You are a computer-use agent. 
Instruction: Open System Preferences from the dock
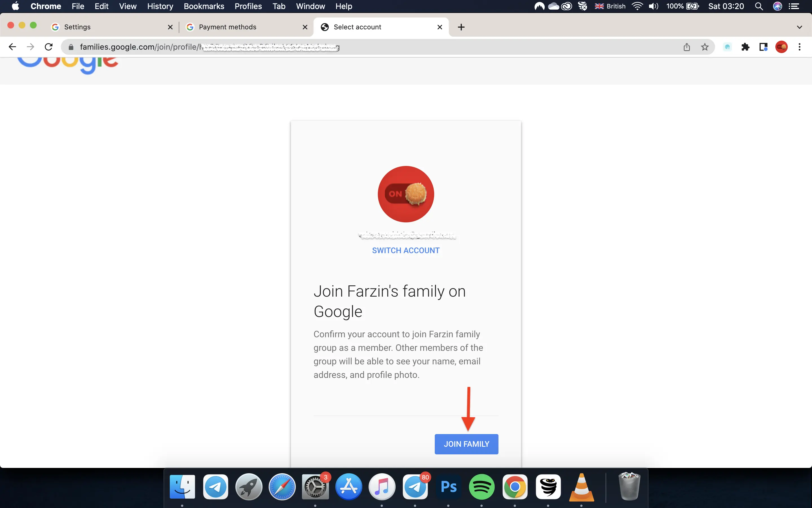tap(315, 487)
